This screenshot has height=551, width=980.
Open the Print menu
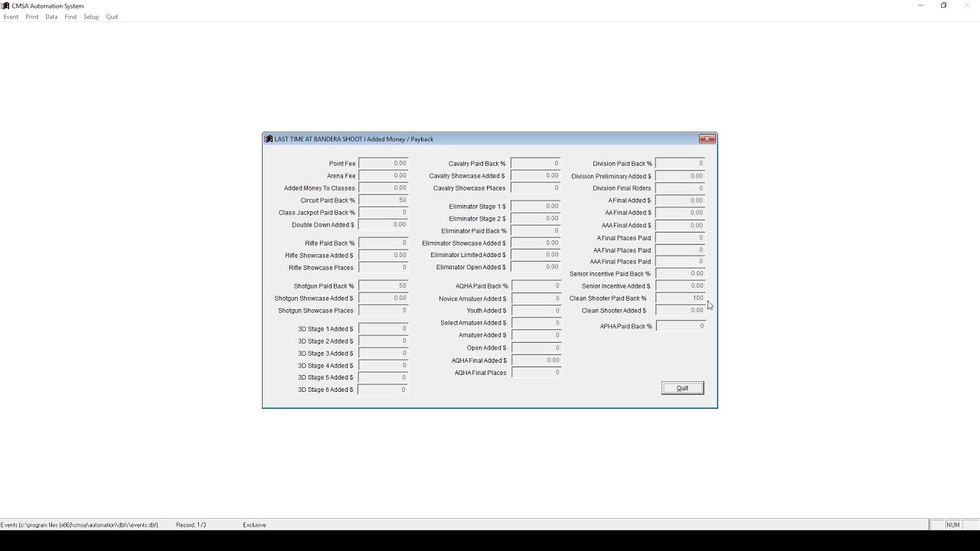[31, 17]
